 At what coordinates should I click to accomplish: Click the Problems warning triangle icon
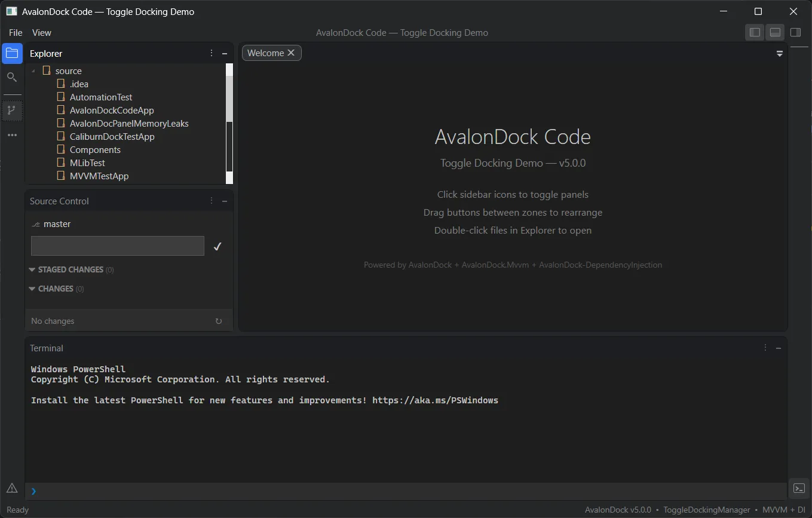click(x=12, y=488)
